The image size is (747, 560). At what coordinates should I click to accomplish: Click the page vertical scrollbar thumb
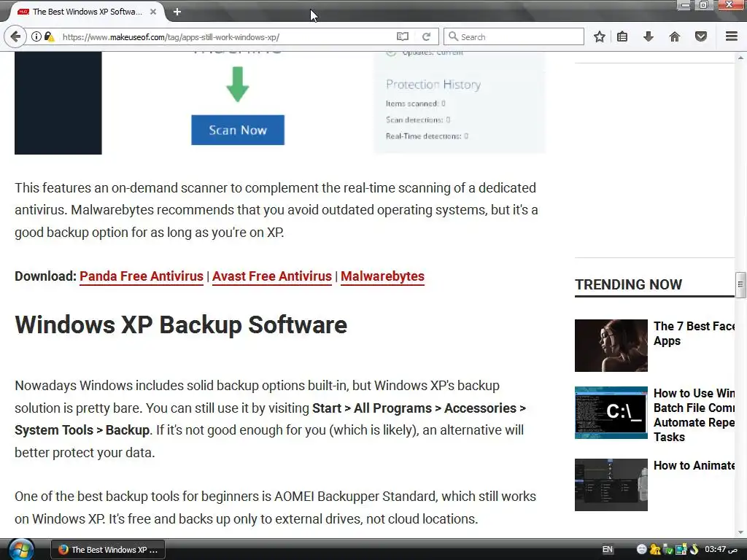pyautogui.click(x=740, y=285)
